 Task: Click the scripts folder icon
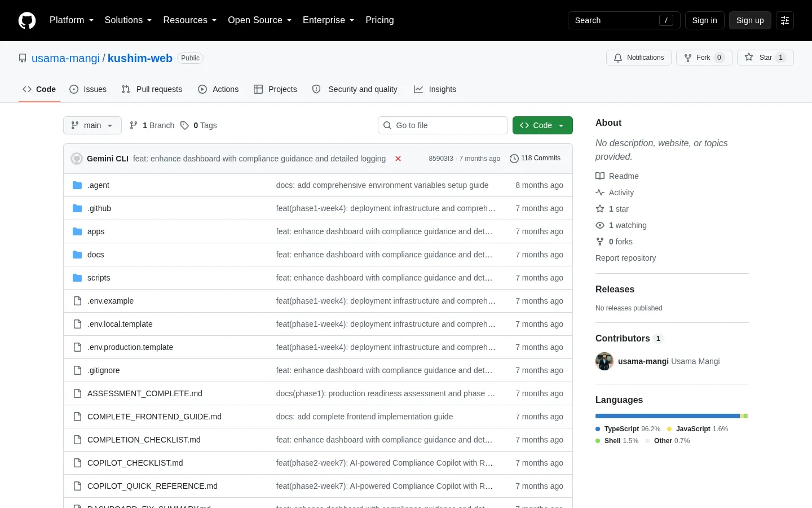[x=77, y=278]
